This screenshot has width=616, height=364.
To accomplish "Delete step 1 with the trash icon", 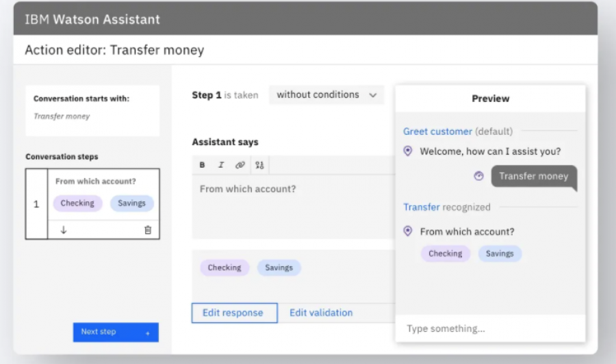I will (x=148, y=230).
